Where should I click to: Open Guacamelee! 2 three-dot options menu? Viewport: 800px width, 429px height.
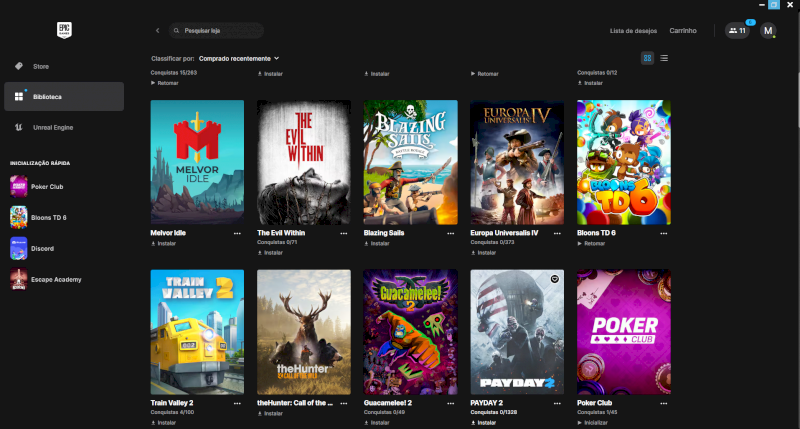pos(451,403)
